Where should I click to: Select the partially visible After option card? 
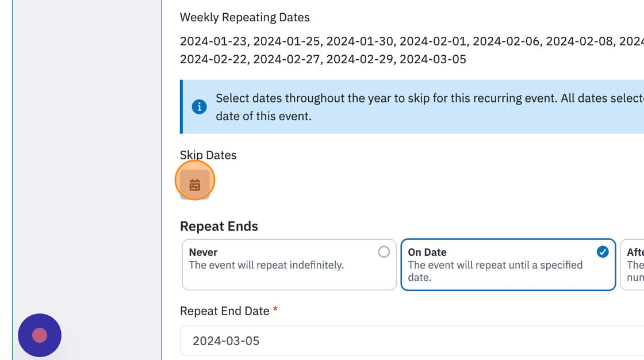pyautogui.click(x=632, y=265)
